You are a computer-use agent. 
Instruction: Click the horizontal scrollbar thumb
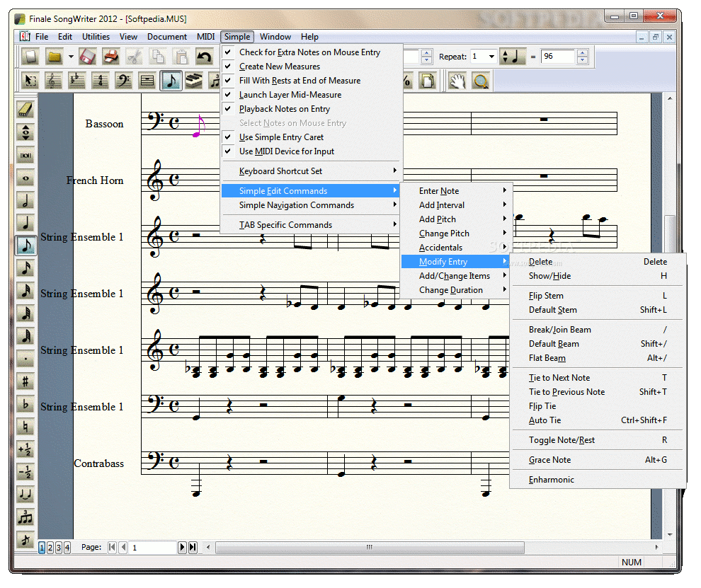click(x=370, y=548)
